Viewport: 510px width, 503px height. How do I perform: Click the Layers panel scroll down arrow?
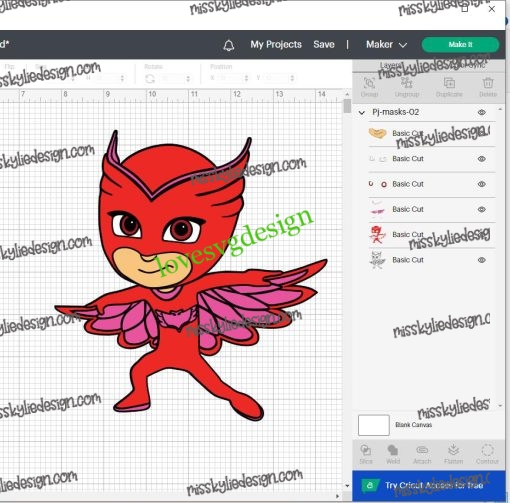pyautogui.click(x=500, y=406)
